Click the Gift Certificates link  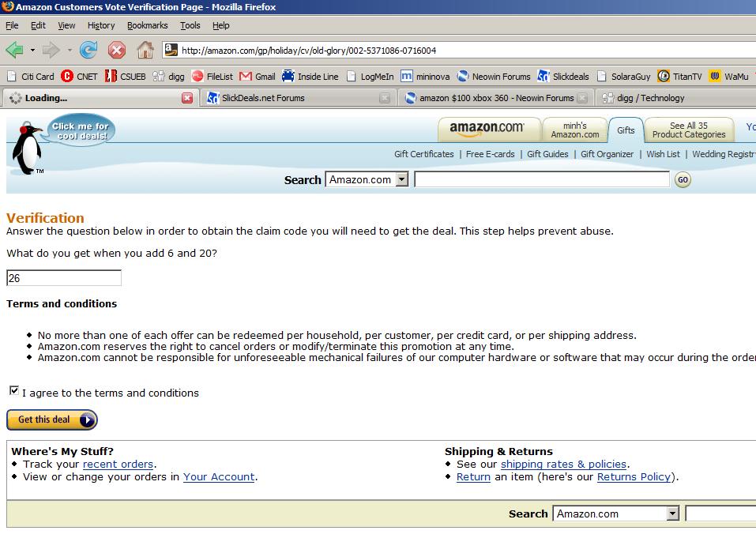pyautogui.click(x=423, y=154)
